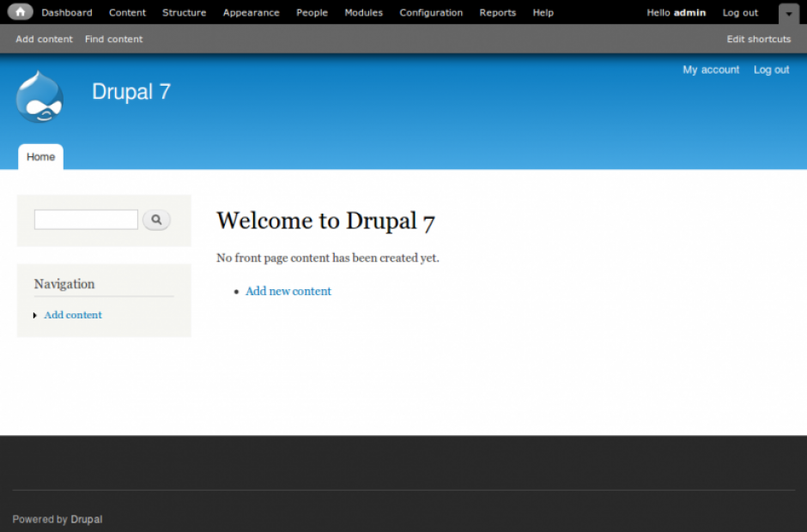Open My account
The image size is (807, 532).
click(x=711, y=70)
